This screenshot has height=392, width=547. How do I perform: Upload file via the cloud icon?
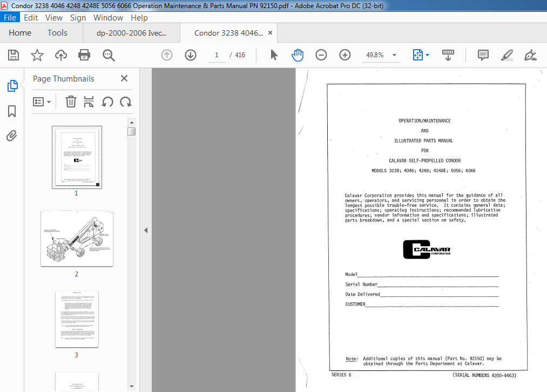pos(60,55)
